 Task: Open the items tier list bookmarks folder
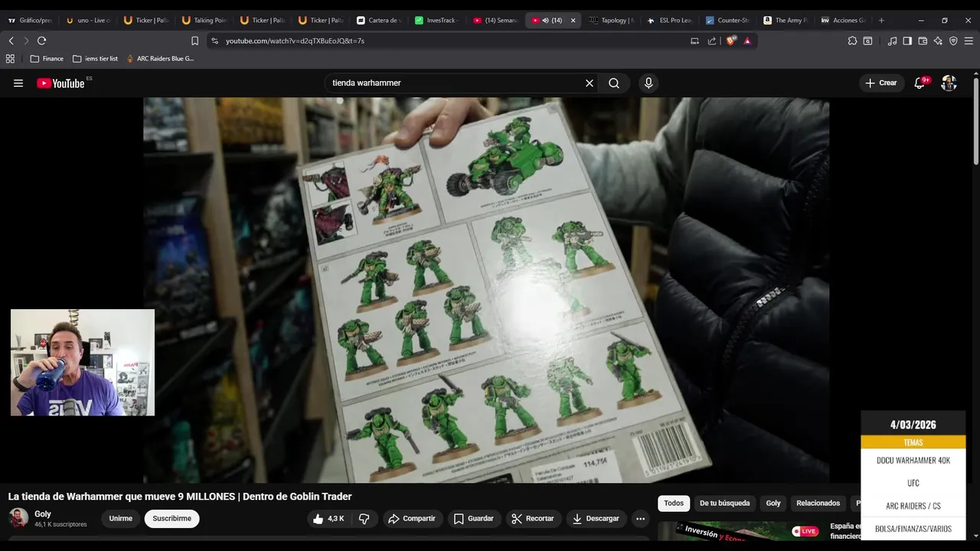click(95, 58)
